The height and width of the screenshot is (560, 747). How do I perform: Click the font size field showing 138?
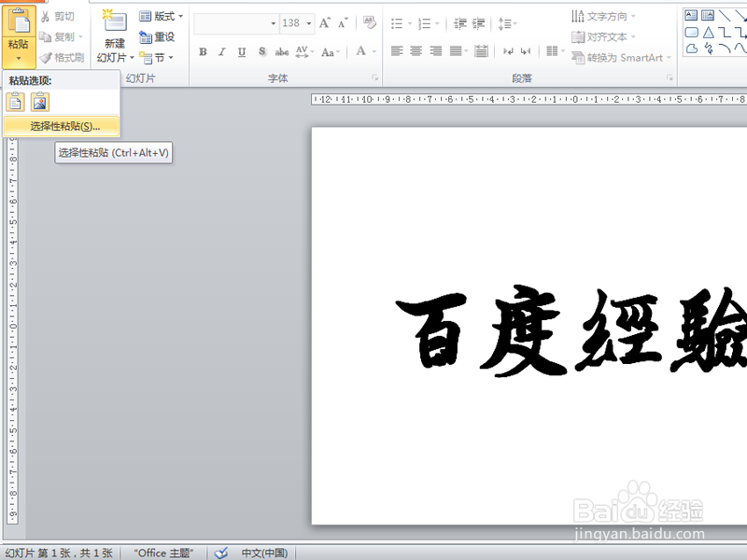pyautogui.click(x=291, y=23)
